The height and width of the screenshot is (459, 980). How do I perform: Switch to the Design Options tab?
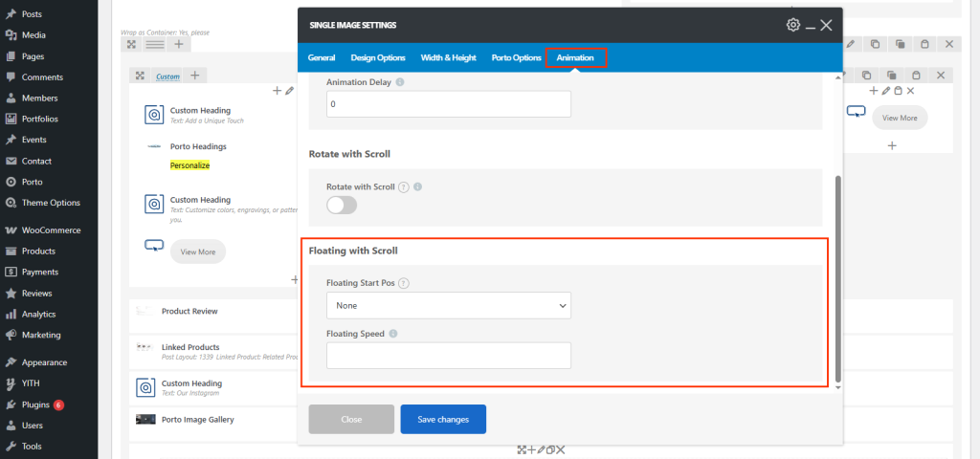[x=377, y=58]
